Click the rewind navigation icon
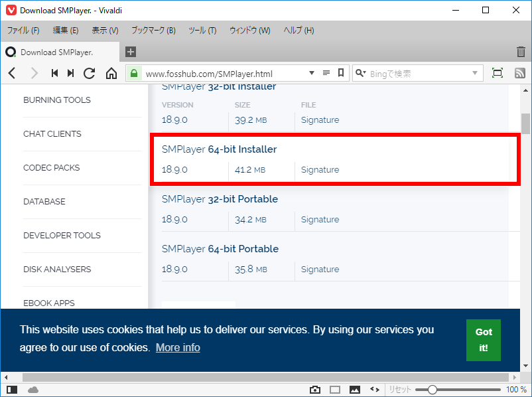 [54, 73]
